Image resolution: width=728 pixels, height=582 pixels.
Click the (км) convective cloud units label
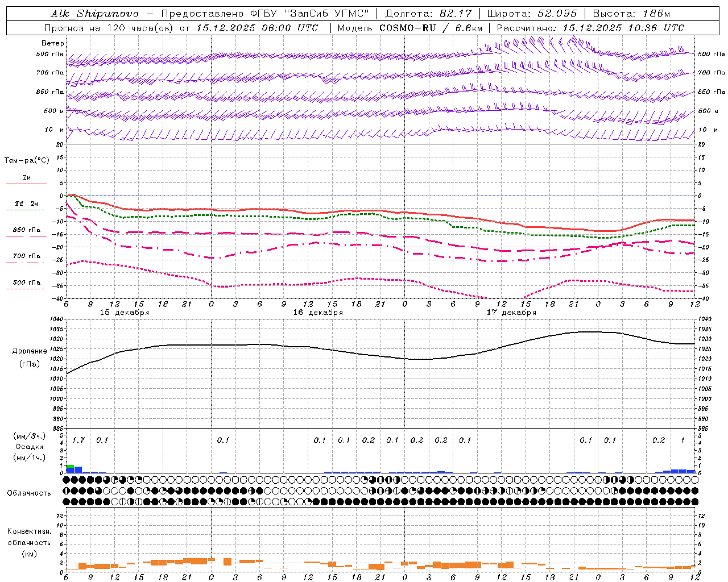click(29, 554)
